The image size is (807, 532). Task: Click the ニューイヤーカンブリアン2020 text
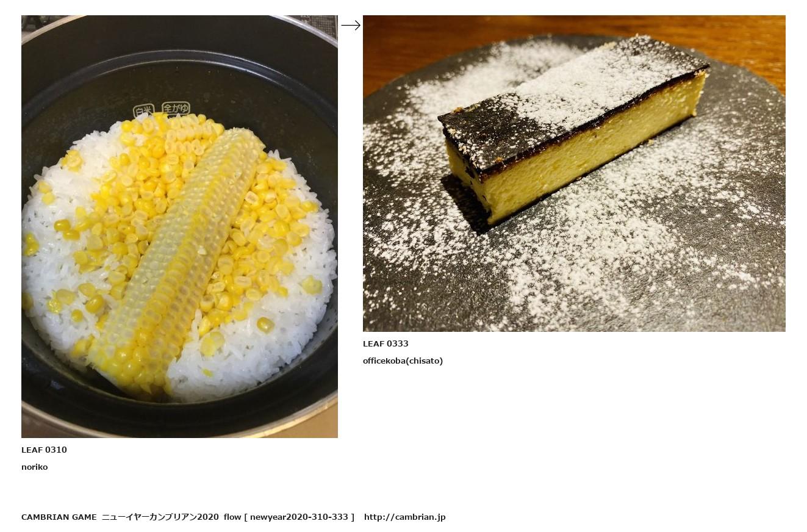160,517
